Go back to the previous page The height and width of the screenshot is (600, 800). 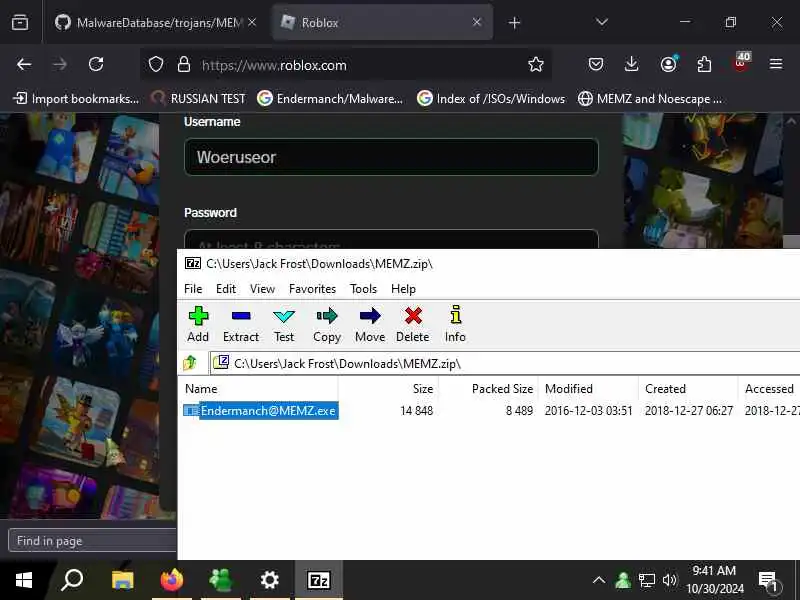pos(24,64)
